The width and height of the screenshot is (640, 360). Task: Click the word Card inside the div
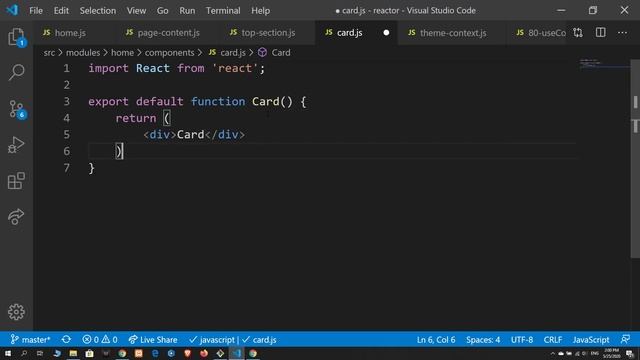(x=190, y=134)
